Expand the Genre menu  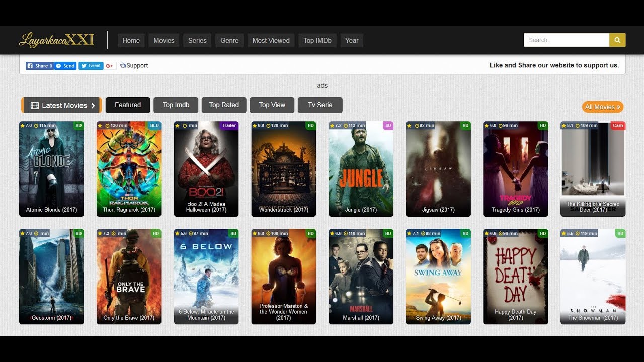click(x=229, y=41)
